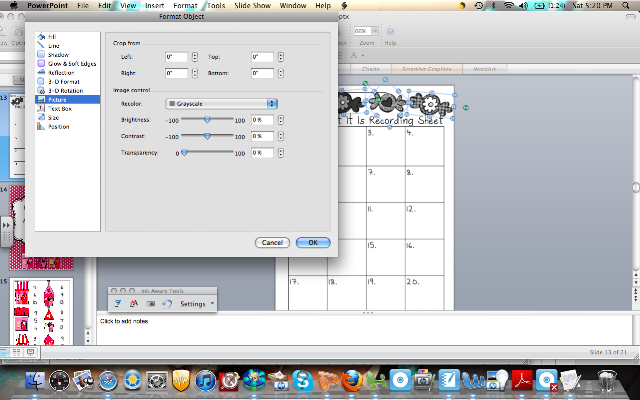
Task: Open the WordArt tab
Action: pos(484,69)
